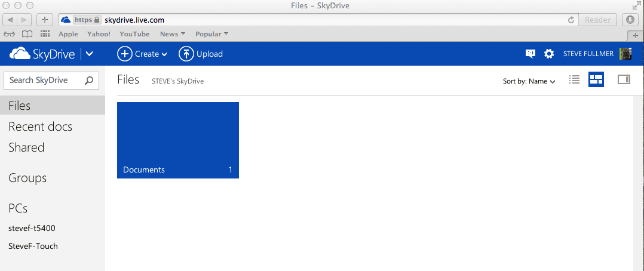Open the Documents folder tile
Viewport: 644px width, 271px height.
178,140
